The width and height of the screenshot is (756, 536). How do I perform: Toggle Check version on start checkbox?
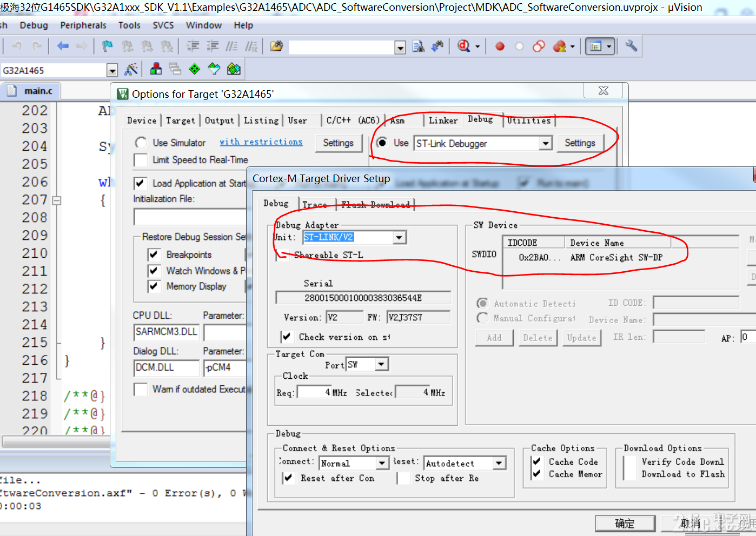(x=287, y=337)
